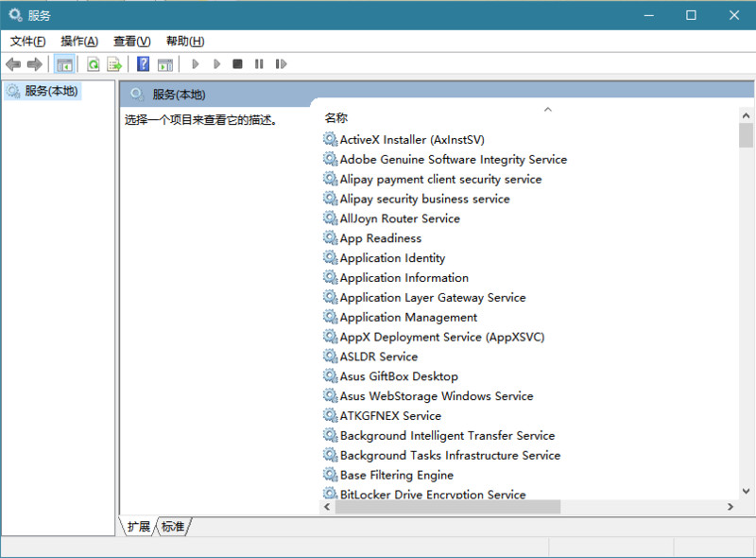Refresh the services list using toolbar icon
The height and width of the screenshot is (558, 756).
point(93,63)
